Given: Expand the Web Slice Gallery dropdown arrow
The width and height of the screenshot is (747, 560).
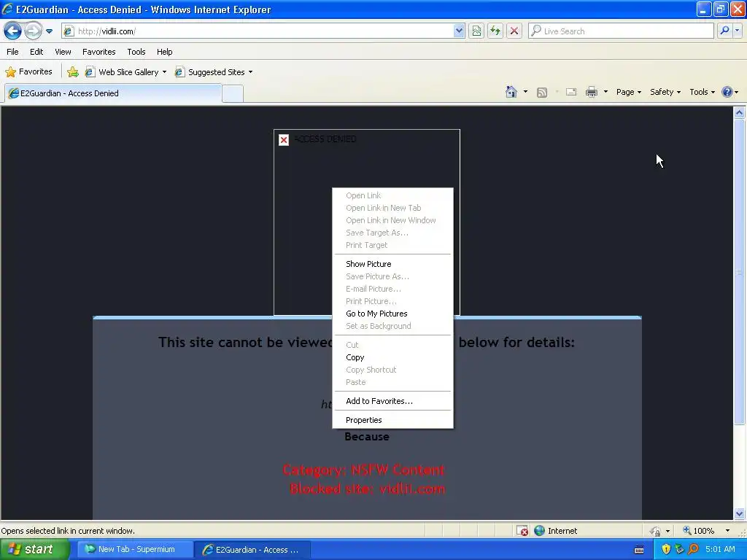Looking at the screenshot, I should point(164,72).
